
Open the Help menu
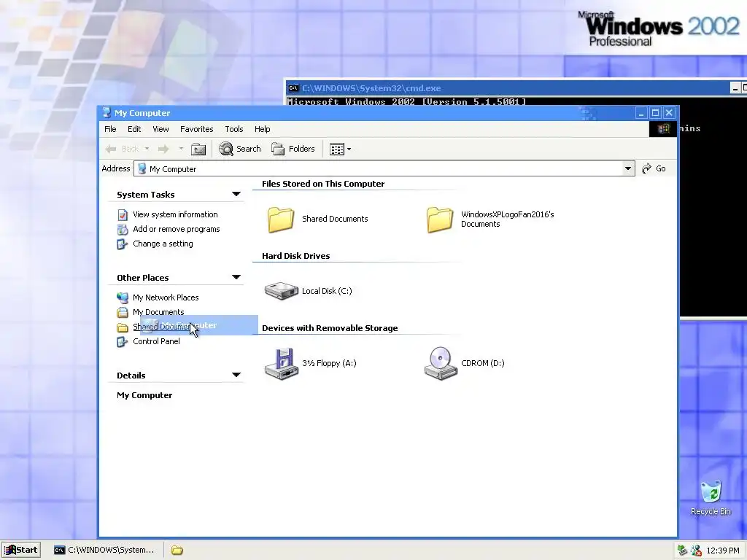coord(262,129)
